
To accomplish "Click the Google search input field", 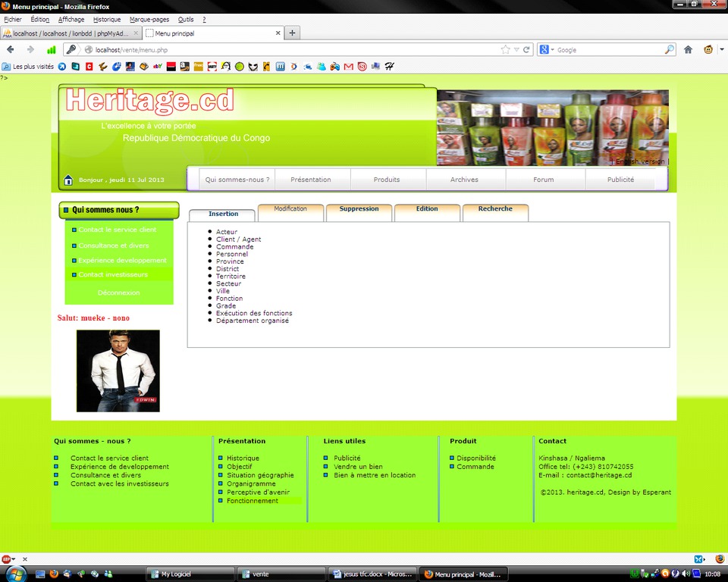I will pos(610,50).
